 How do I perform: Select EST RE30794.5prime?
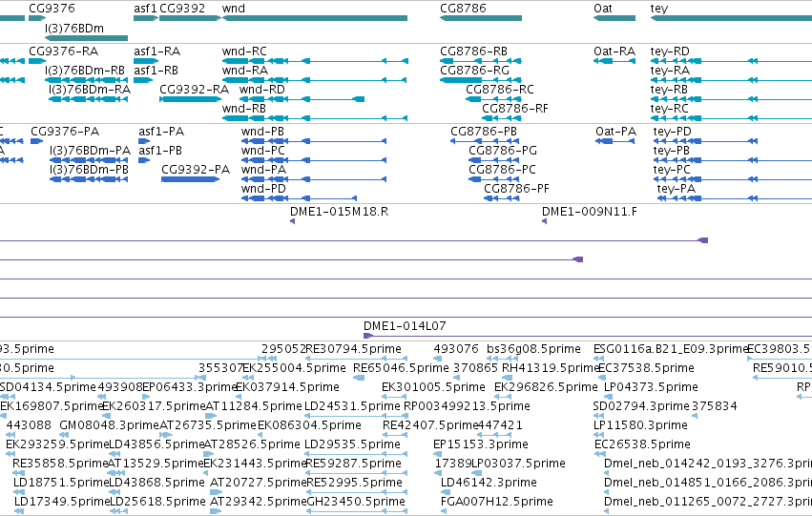[x=354, y=349]
